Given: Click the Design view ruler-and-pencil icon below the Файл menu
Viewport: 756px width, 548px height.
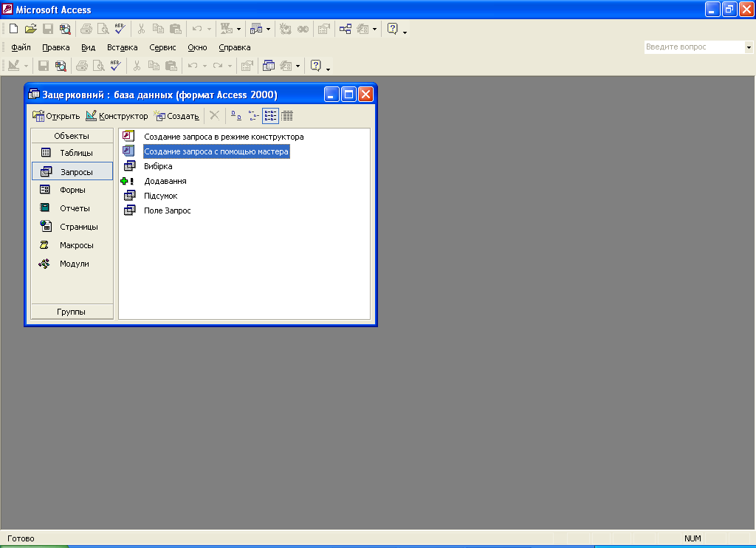Looking at the screenshot, I should point(13,66).
